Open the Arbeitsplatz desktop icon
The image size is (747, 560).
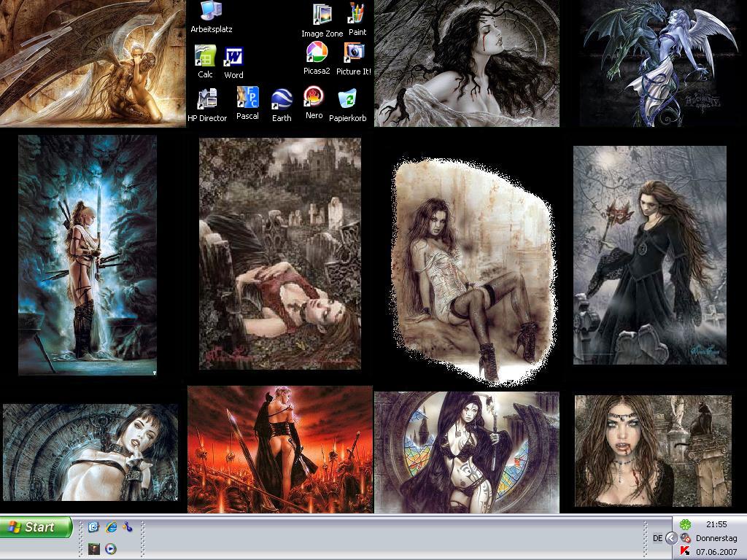tap(211, 11)
